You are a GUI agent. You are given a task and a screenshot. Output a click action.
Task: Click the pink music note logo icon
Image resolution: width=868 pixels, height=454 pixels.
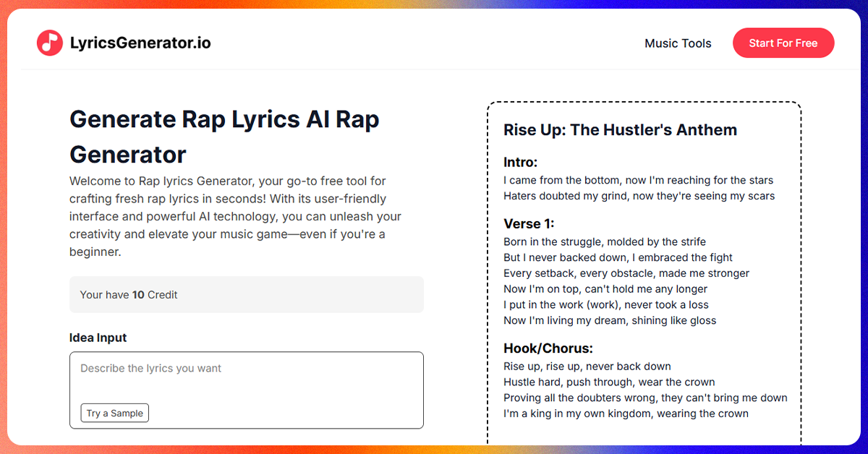click(50, 43)
